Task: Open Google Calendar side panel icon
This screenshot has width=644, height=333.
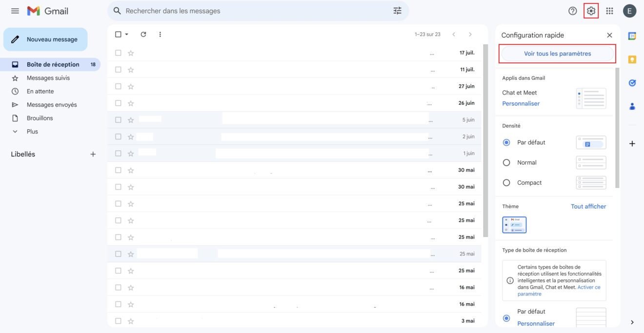Action: point(632,36)
